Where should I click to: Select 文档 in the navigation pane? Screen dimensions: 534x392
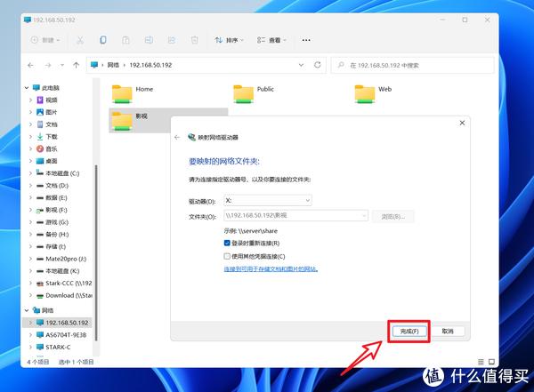tap(52, 124)
